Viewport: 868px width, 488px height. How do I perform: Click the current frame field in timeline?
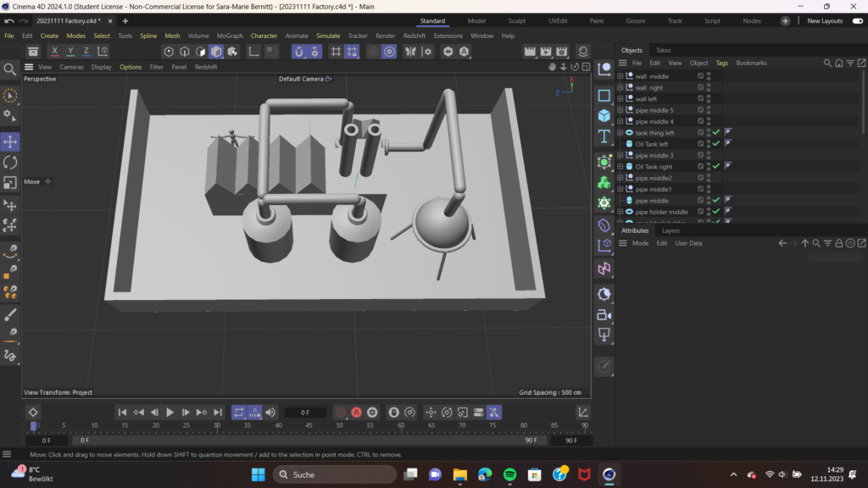[305, 413]
